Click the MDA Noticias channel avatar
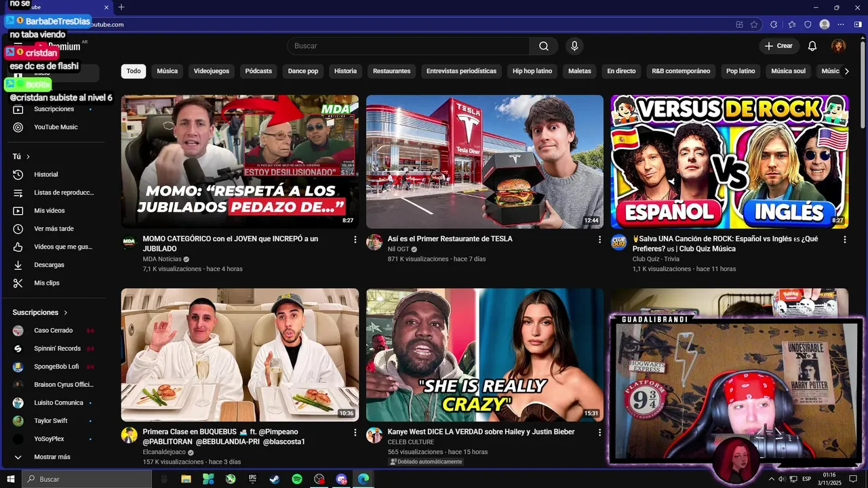 (129, 242)
